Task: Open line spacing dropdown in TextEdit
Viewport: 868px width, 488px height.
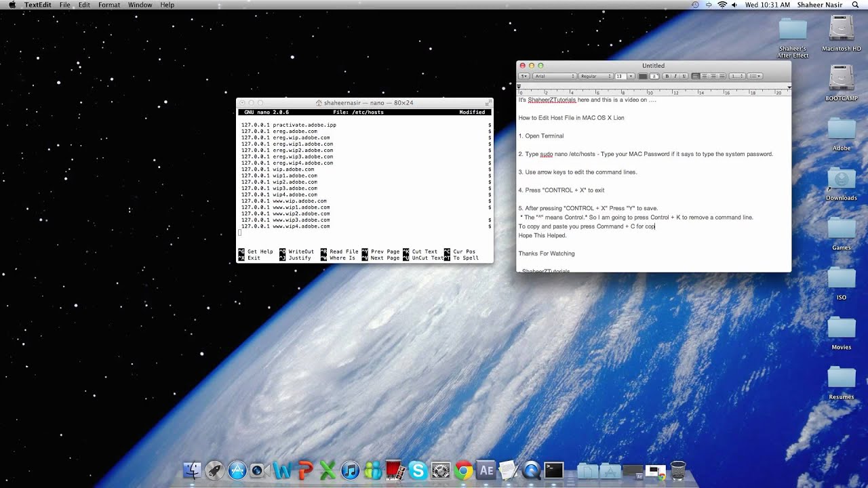Action: point(737,76)
